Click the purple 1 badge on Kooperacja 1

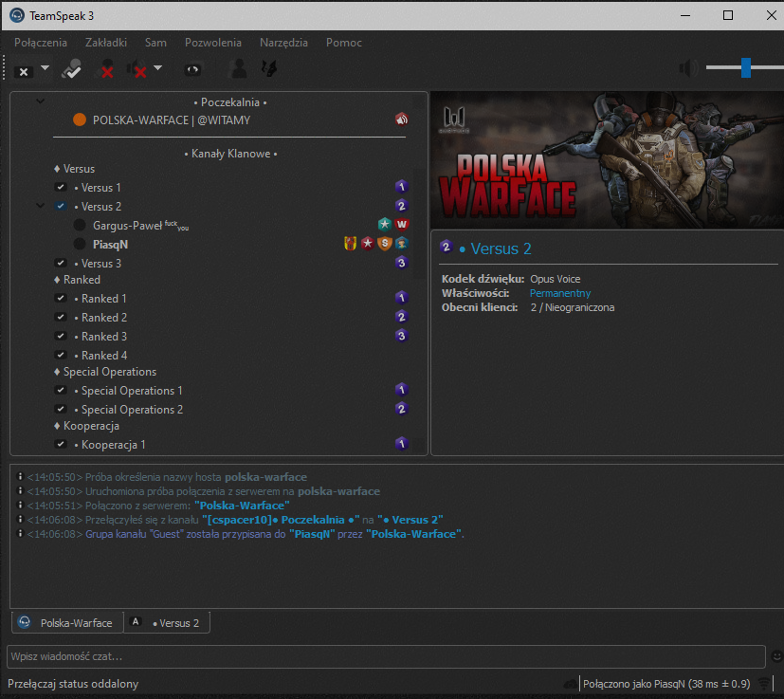coord(402,444)
